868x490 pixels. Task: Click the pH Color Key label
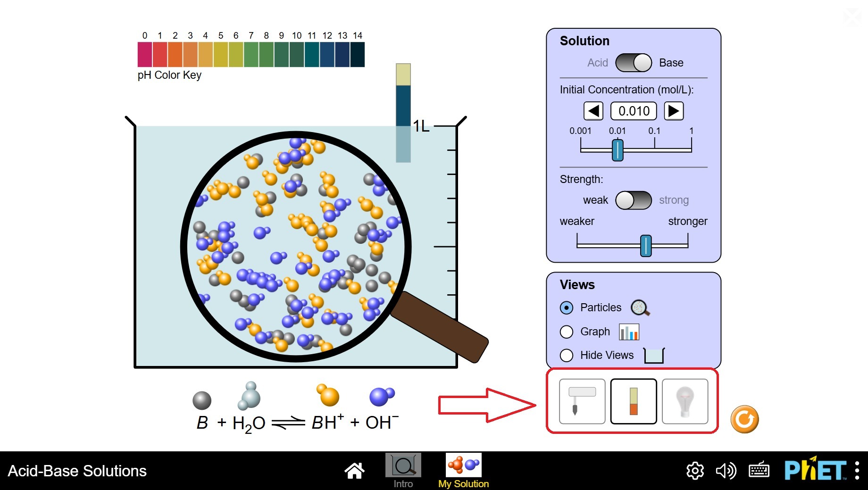169,75
